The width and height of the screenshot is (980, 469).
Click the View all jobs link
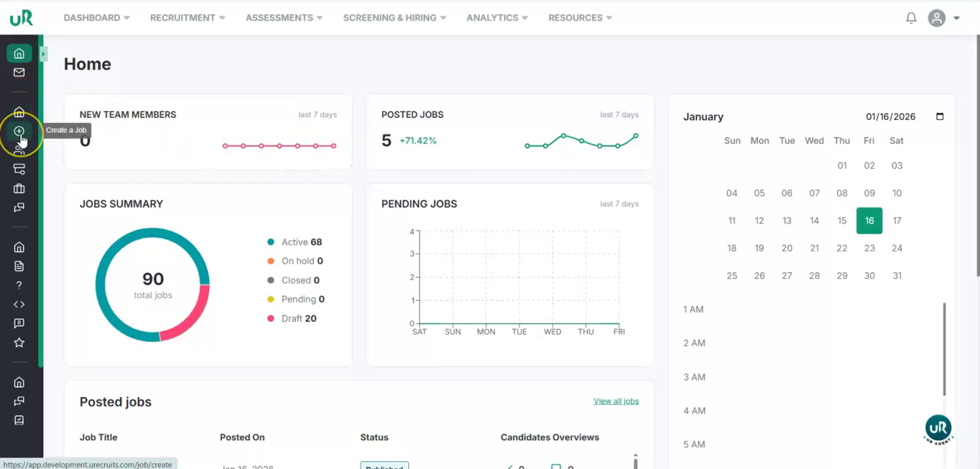(x=616, y=401)
